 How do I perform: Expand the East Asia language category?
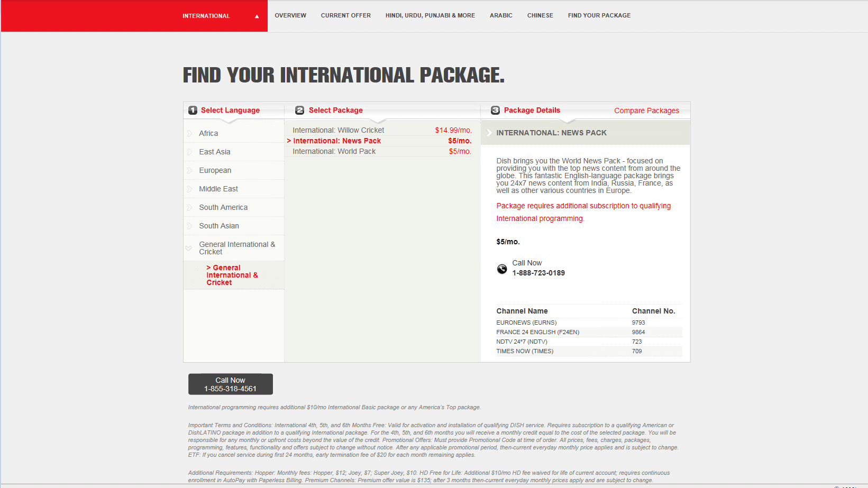(x=214, y=152)
